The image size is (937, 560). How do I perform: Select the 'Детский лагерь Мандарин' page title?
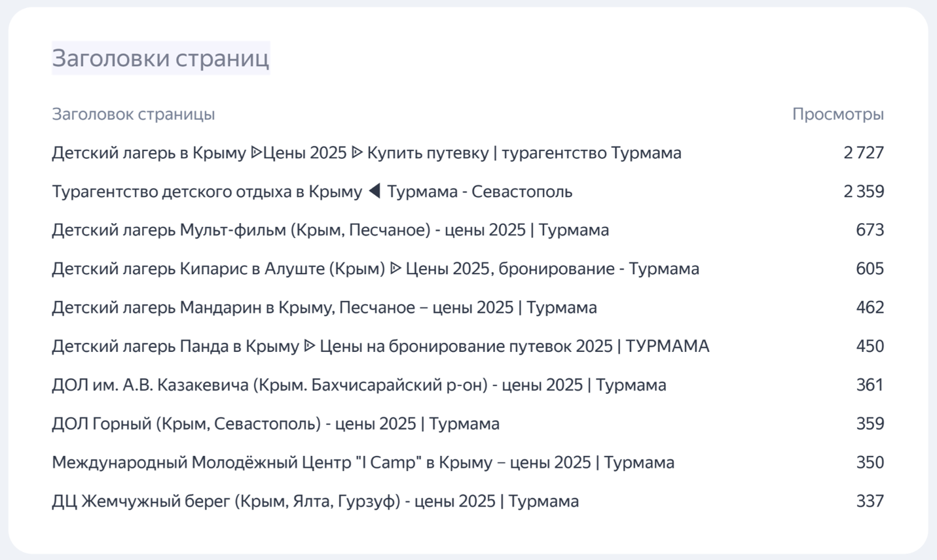[x=324, y=307]
